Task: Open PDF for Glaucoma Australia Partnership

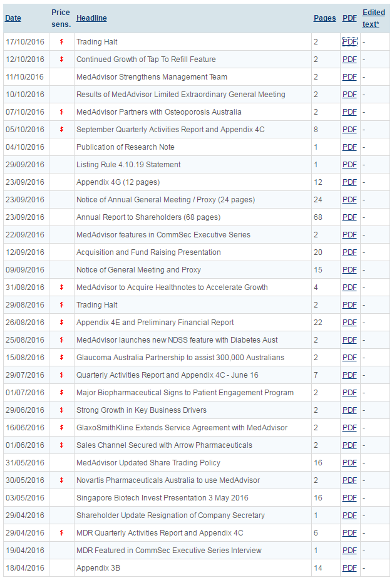Action: pos(349,357)
